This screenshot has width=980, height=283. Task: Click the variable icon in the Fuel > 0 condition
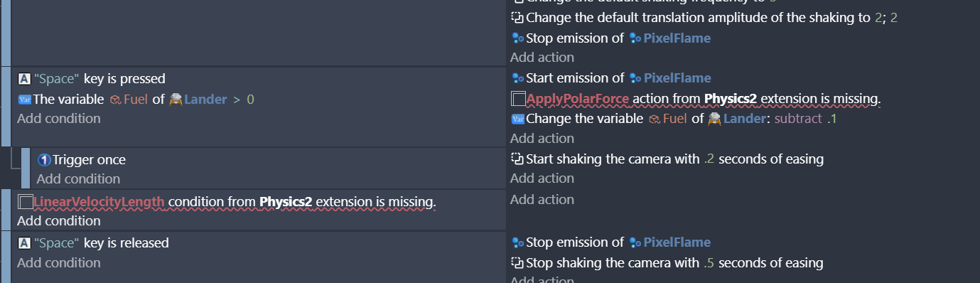tap(24, 100)
